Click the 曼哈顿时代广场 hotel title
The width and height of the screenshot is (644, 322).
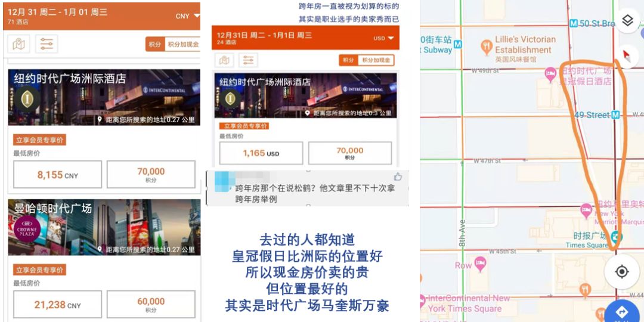click(x=53, y=208)
